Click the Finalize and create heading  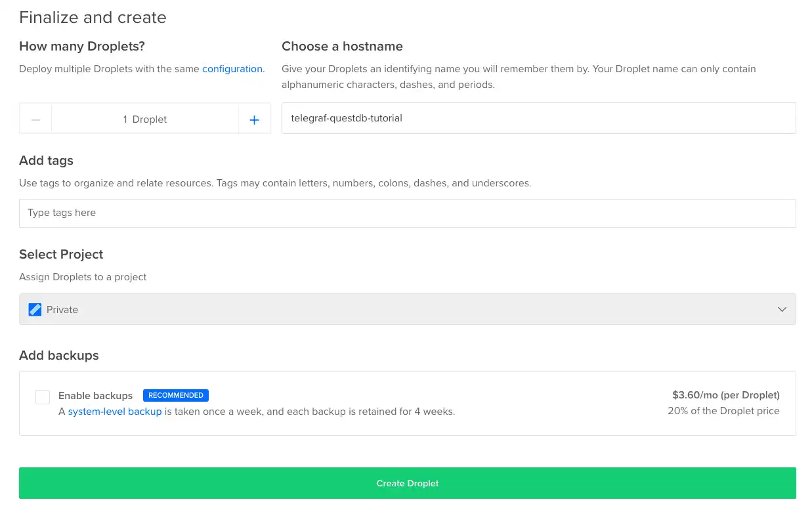(x=93, y=18)
